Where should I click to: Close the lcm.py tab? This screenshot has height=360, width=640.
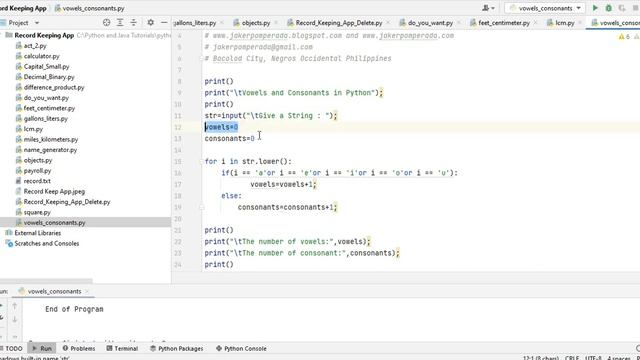coord(580,23)
